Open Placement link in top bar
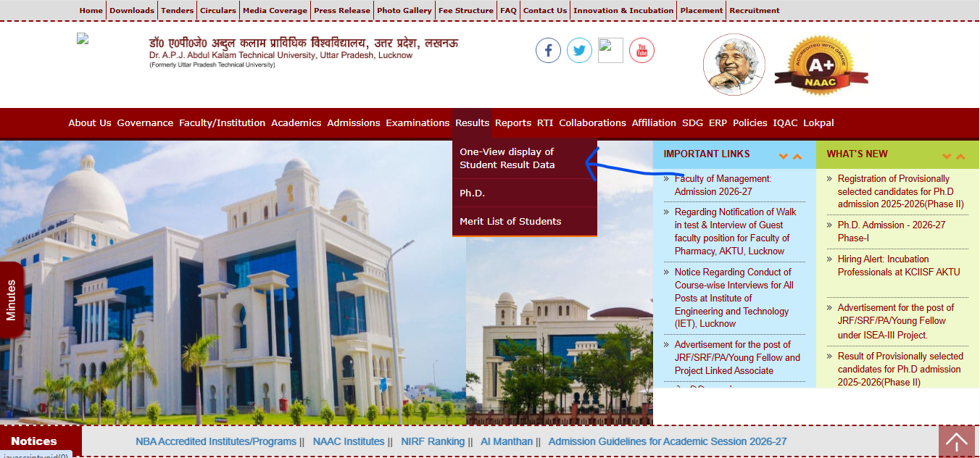 tap(702, 10)
